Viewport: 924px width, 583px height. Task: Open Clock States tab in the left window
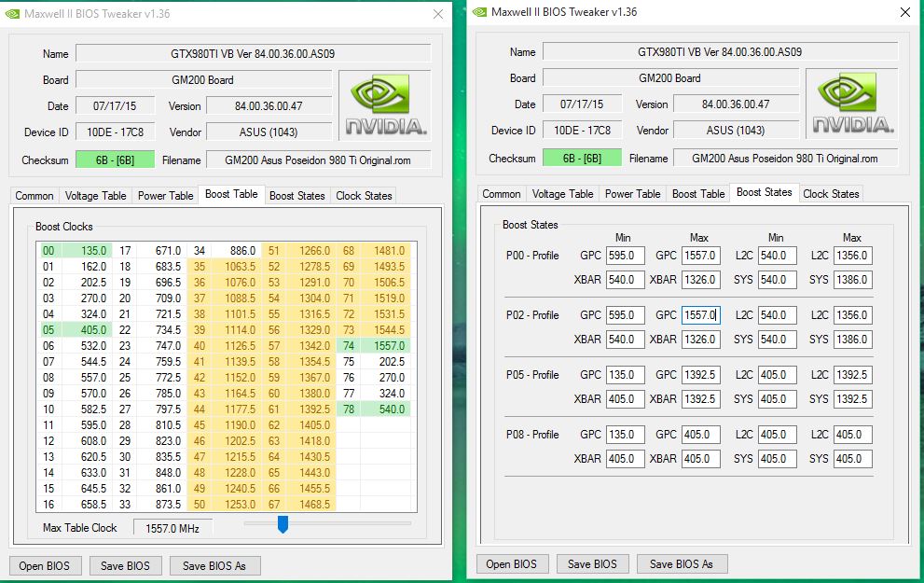click(364, 196)
